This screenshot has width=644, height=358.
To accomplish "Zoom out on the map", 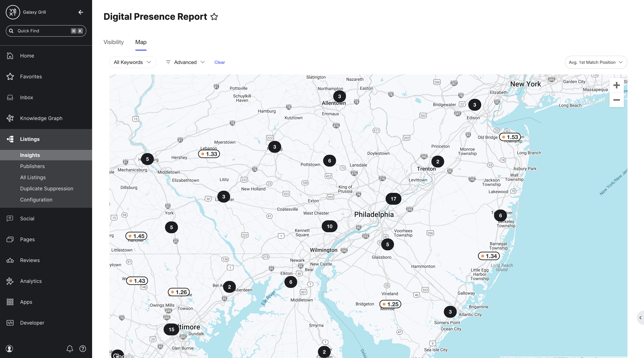I will click(616, 100).
